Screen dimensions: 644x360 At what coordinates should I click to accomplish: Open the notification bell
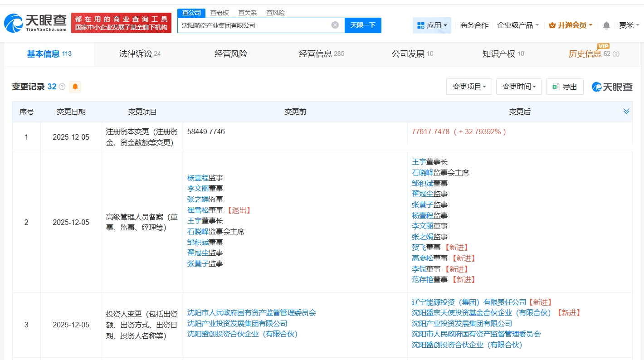pyautogui.click(x=606, y=25)
